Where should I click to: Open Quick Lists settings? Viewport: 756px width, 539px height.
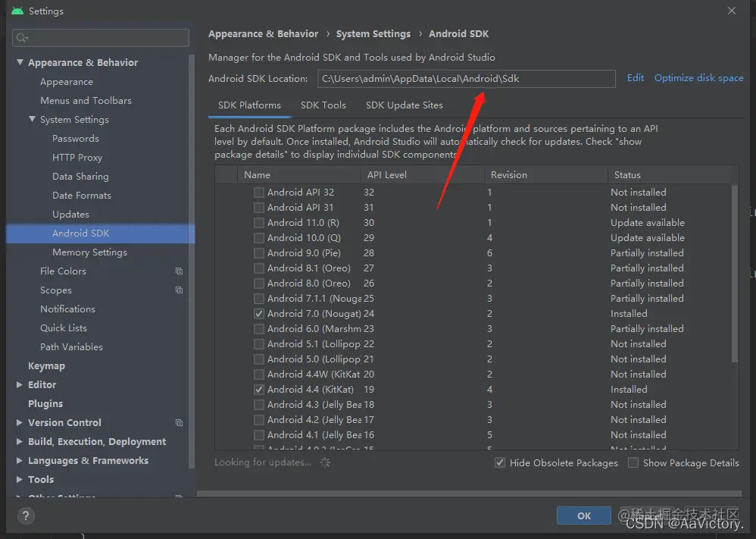click(64, 327)
